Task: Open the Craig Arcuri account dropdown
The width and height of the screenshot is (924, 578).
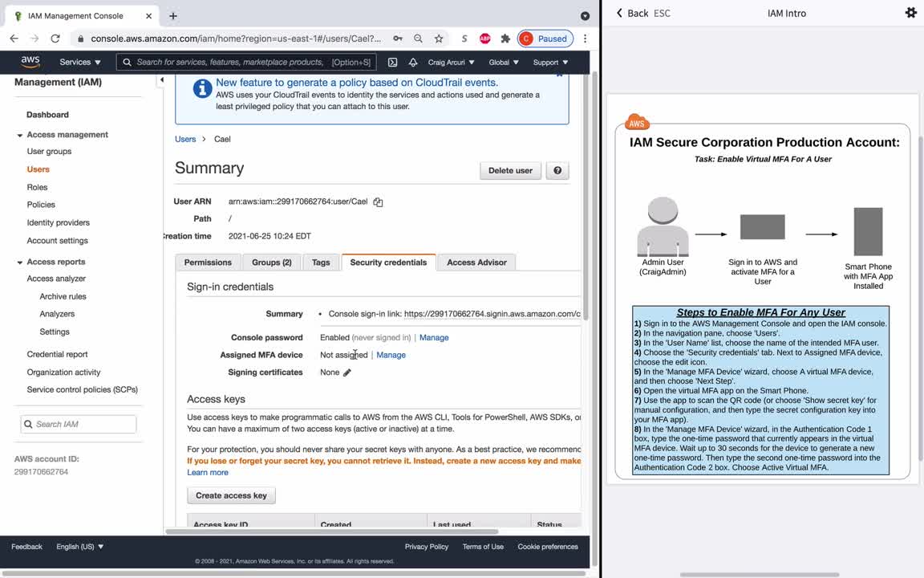Action: point(451,62)
